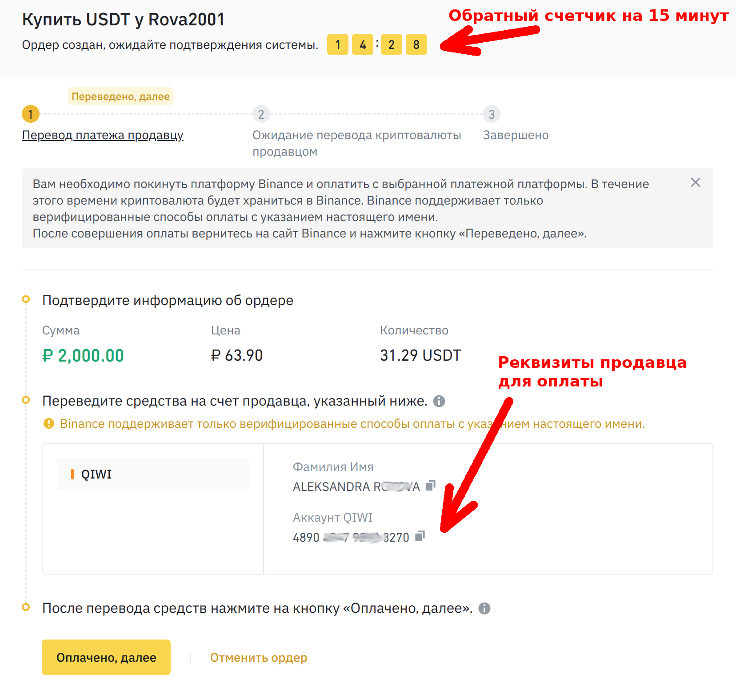
Task: Close the Binance payment notice banner
Action: click(x=696, y=182)
